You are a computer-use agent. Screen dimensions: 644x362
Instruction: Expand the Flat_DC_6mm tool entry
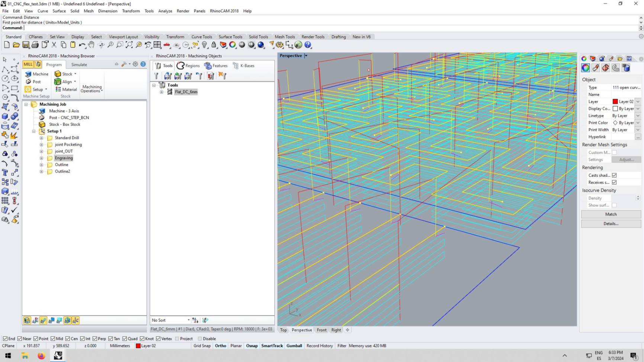[x=162, y=92]
